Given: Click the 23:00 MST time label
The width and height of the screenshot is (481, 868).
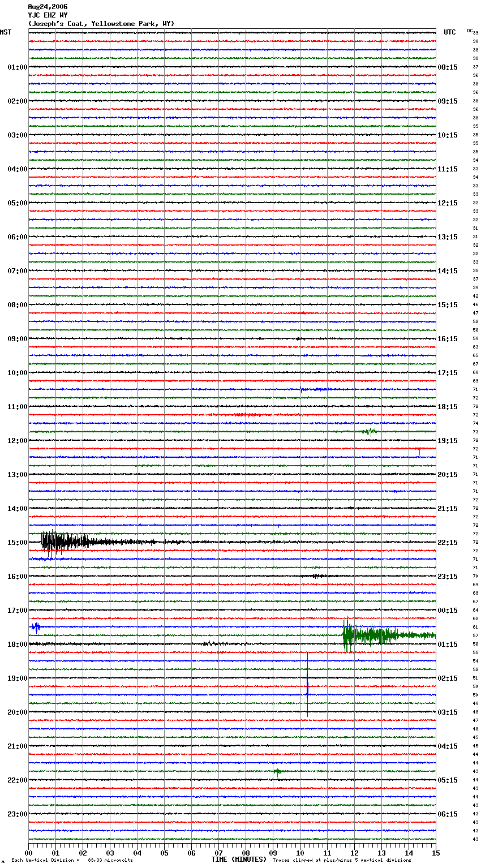Looking at the screenshot, I should pyautogui.click(x=18, y=814).
